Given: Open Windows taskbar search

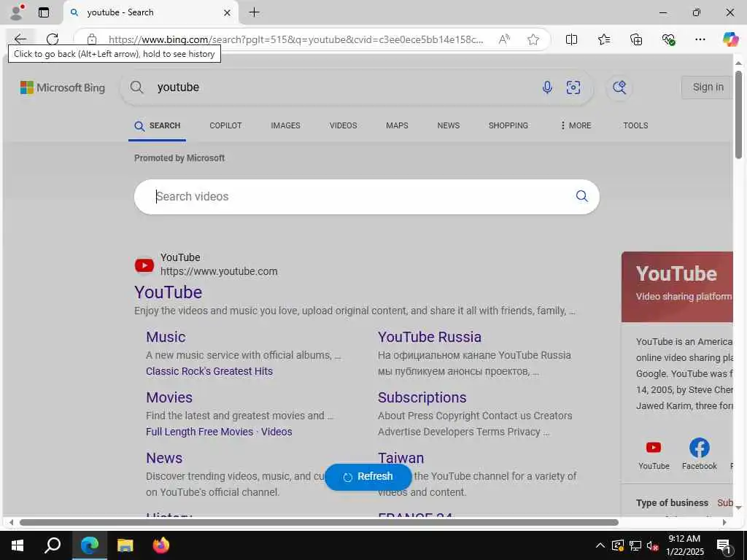Looking at the screenshot, I should (x=53, y=545).
